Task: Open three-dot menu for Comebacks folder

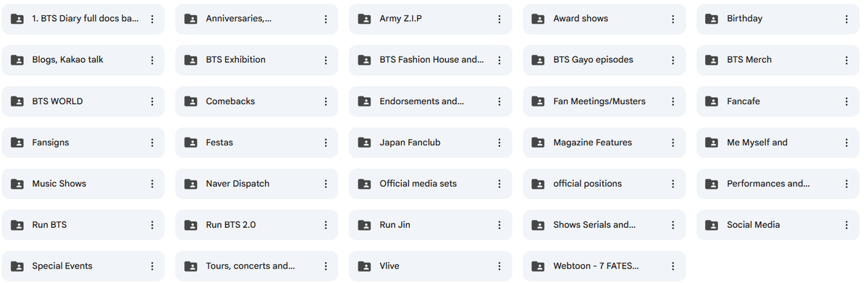Action: [326, 101]
